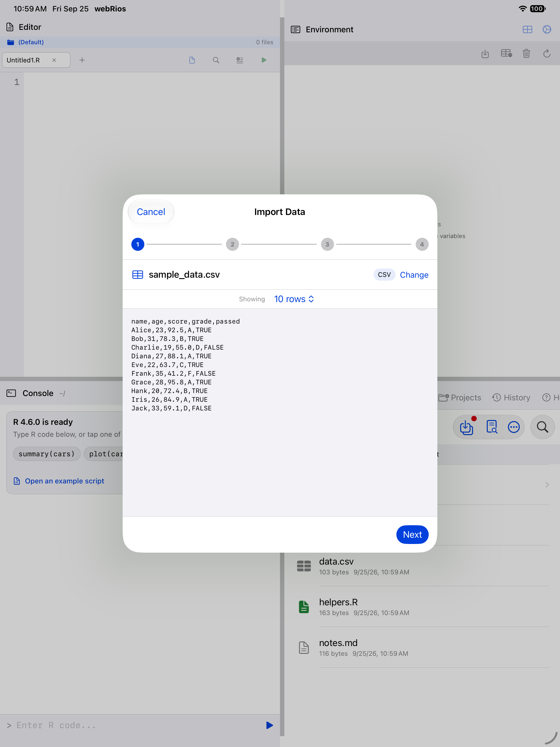This screenshot has height=747, width=560.
Task: Switch to the Projects tab
Action: 460,397
